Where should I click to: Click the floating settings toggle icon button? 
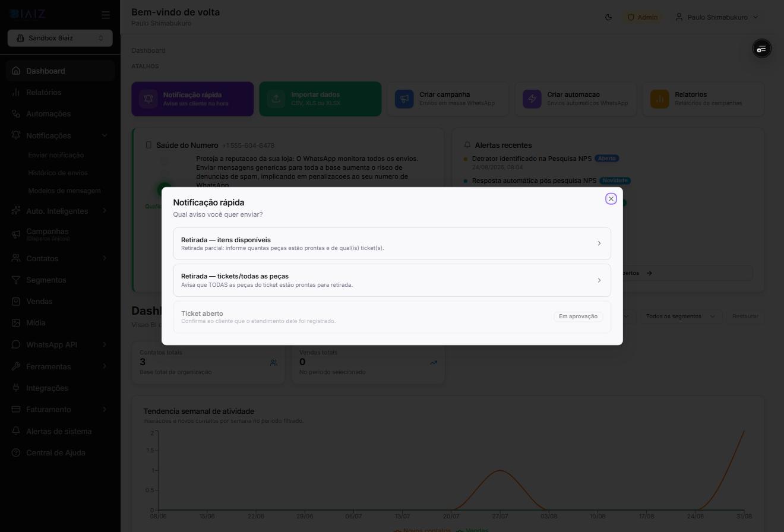pos(761,49)
